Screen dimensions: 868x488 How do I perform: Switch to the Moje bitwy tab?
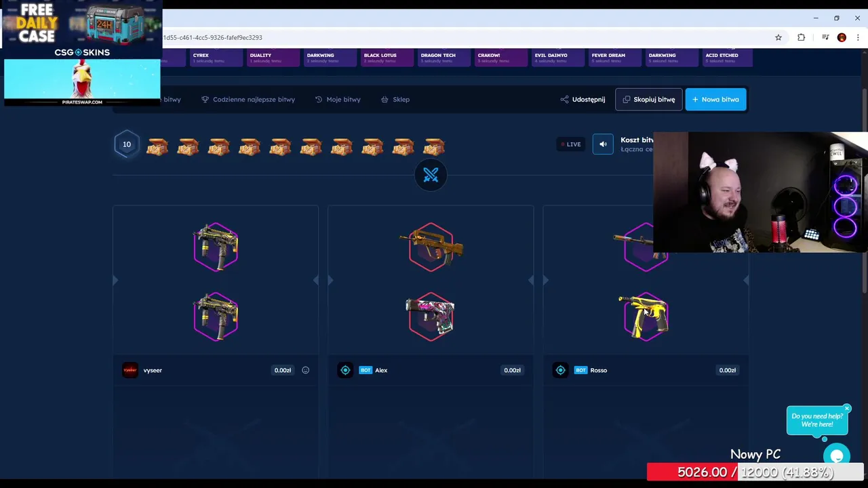pos(338,100)
